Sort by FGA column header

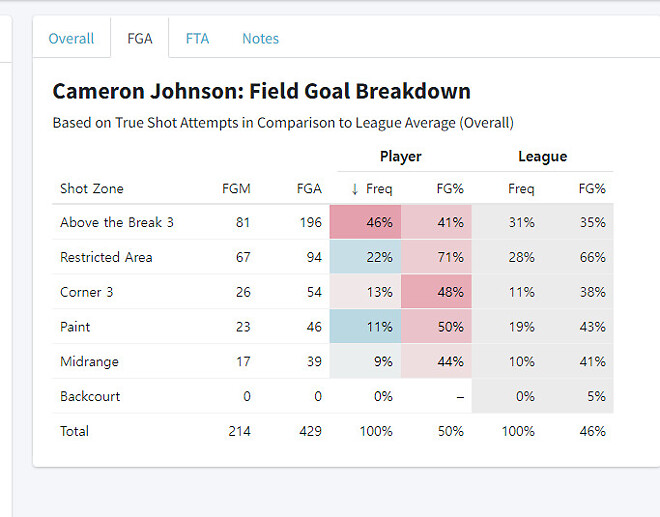(309, 189)
